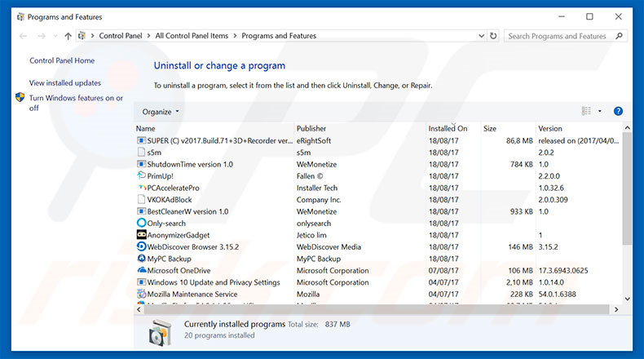
Task: Expand the chevron before Control Panel breadcrumb
Action: click(x=92, y=36)
